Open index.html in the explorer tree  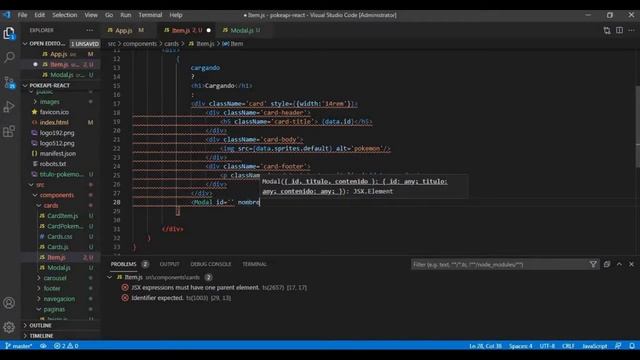tap(54, 122)
